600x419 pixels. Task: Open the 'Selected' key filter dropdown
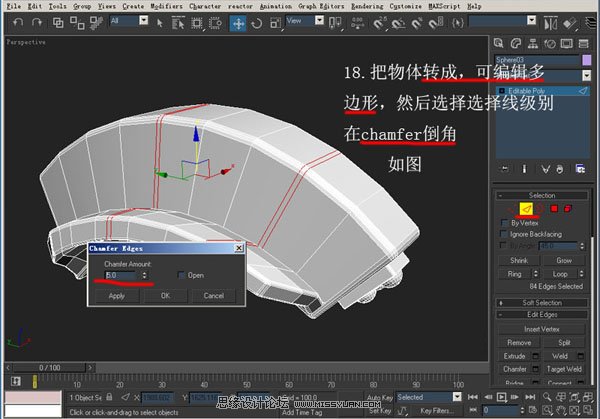coord(457,397)
